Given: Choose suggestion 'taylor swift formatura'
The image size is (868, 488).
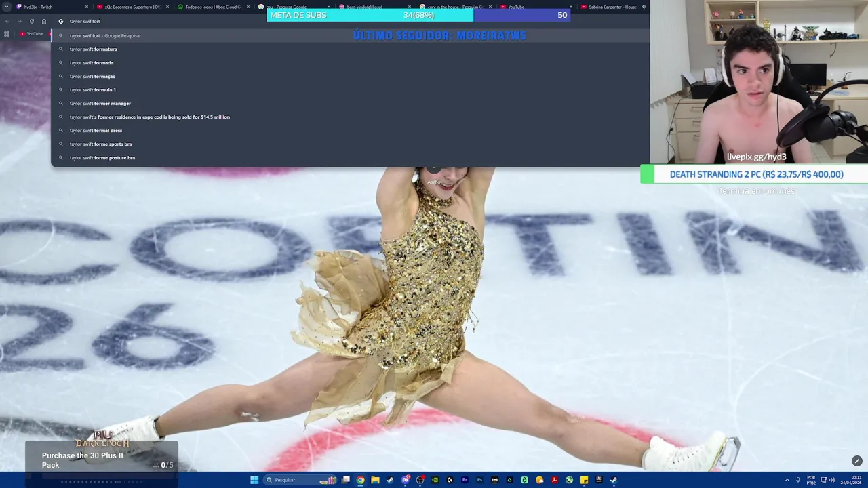Looking at the screenshot, I should (x=350, y=49).
